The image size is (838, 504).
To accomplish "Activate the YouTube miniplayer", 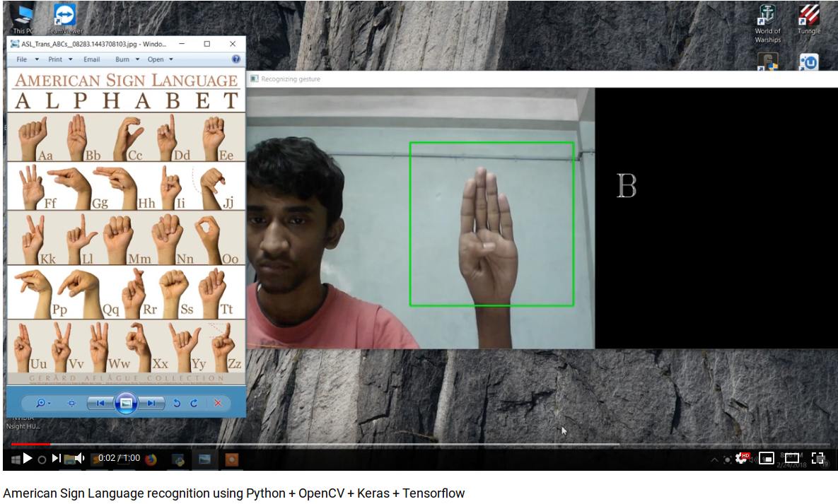I will (767, 459).
